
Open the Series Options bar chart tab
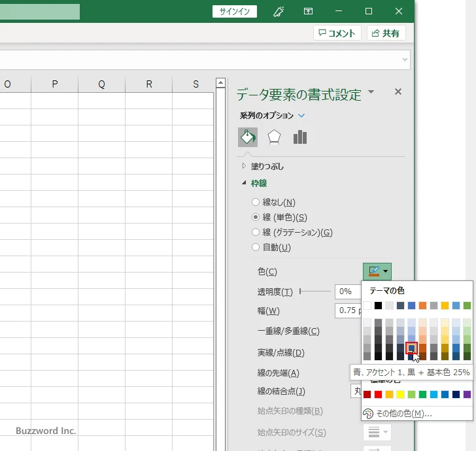(300, 137)
